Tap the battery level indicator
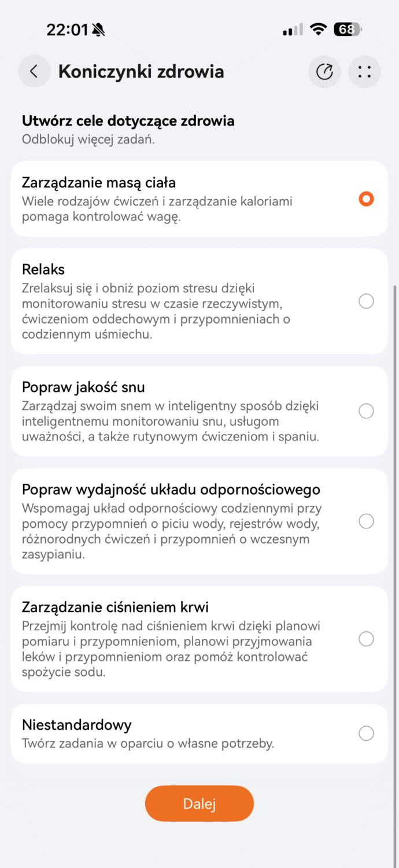Viewport: 399px width, 868px height. [348, 30]
